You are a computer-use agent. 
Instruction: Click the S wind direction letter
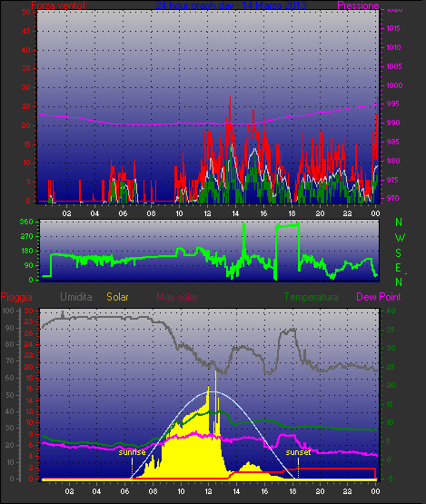coord(399,253)
